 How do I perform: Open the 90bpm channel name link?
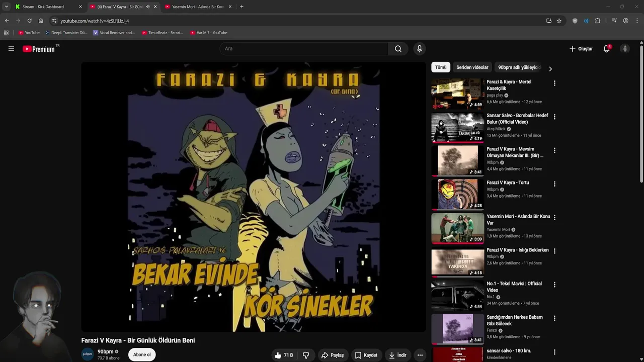tap(105, 351)
